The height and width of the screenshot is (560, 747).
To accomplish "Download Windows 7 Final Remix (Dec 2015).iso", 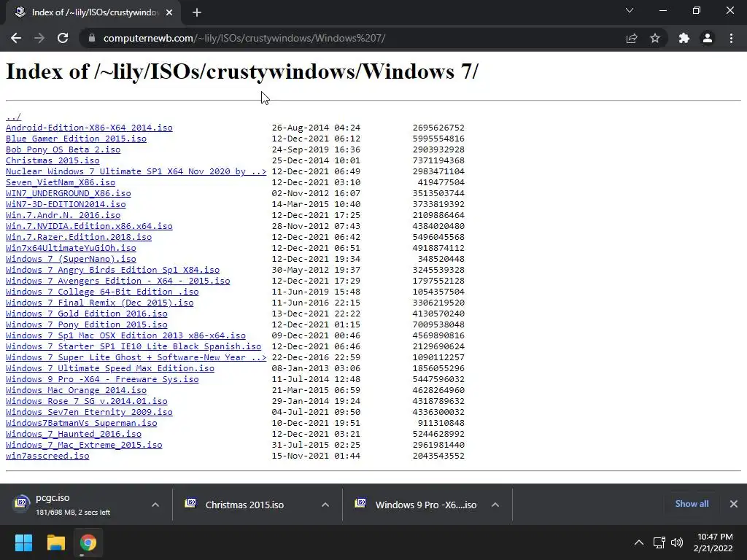I will pyautogui.click(x=99, y=303).
